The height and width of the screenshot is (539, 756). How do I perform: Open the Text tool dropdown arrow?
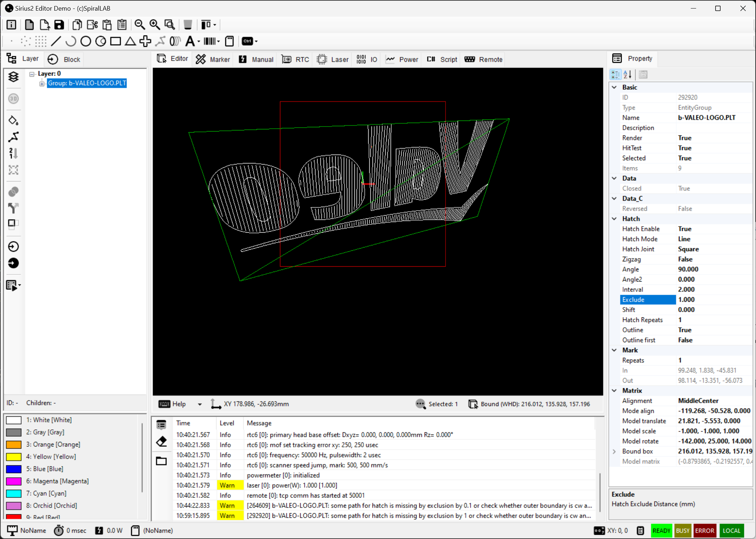(198, 41)
